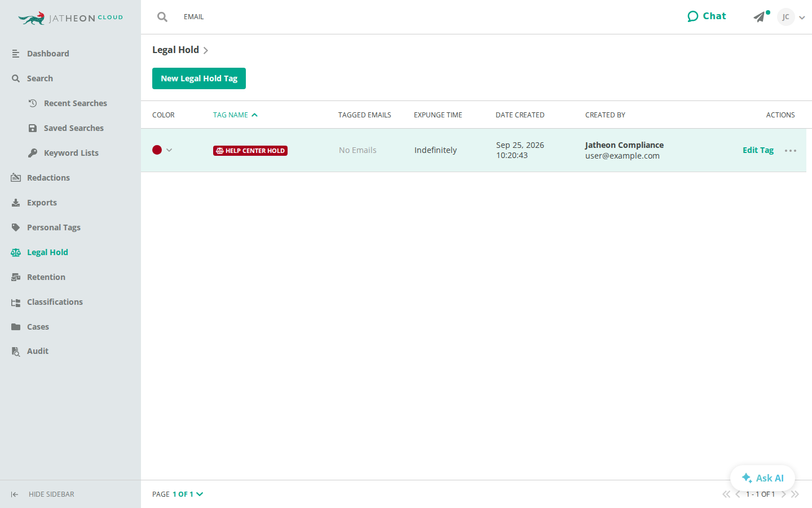Viewport: 812px width, 508px height.
Task: Expand color dropdown arrow for Help Center Hold
Action: pyautogui.click(x=169, y=150)
